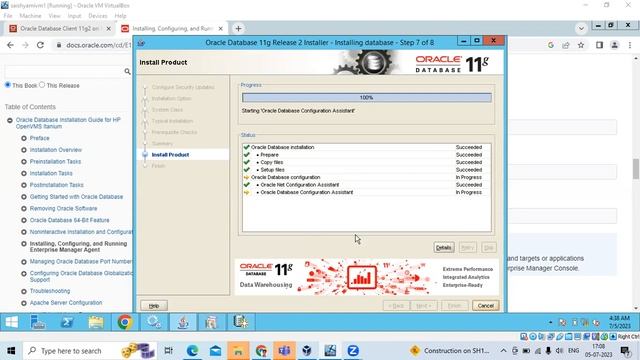Select Oracle Database Configuration Assistant status row
The height and width of the screenshot is (360, 640).
367,192
